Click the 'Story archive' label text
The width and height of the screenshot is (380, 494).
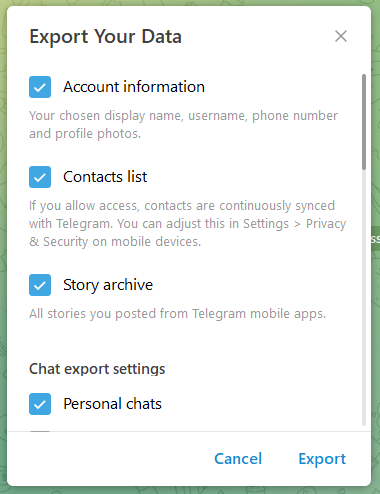108,285
